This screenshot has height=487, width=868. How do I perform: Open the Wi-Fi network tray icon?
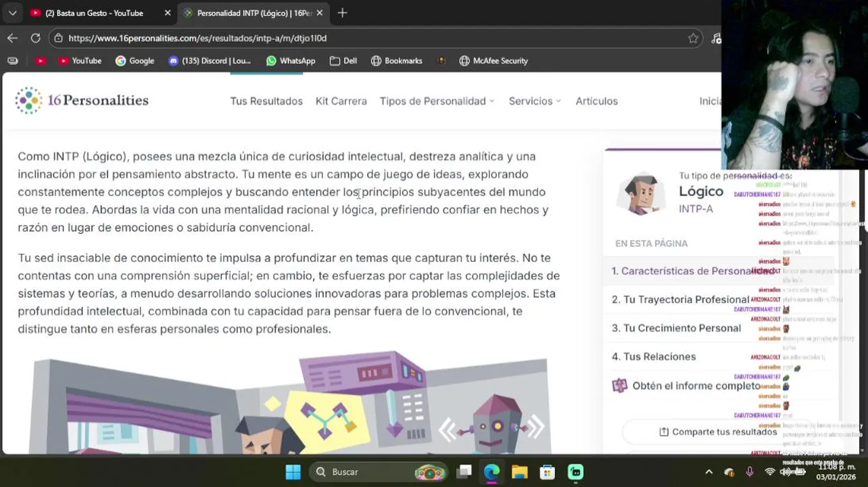(769, 471)
